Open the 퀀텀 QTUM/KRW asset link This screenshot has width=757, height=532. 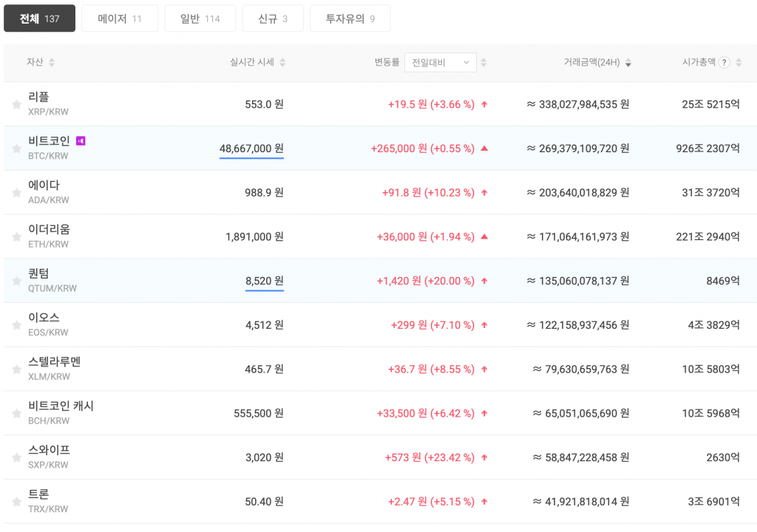[x=38, y=274]
